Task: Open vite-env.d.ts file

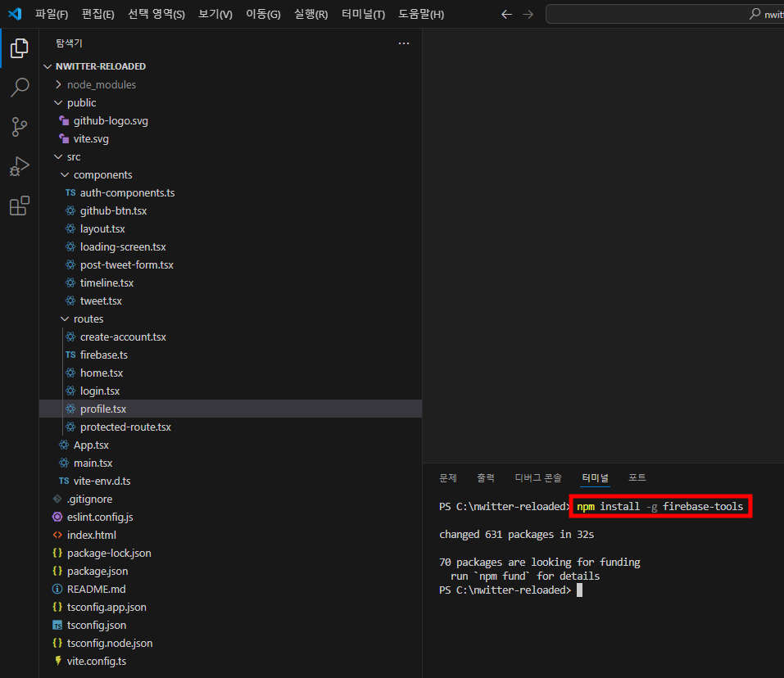Action: coord(230,481)
